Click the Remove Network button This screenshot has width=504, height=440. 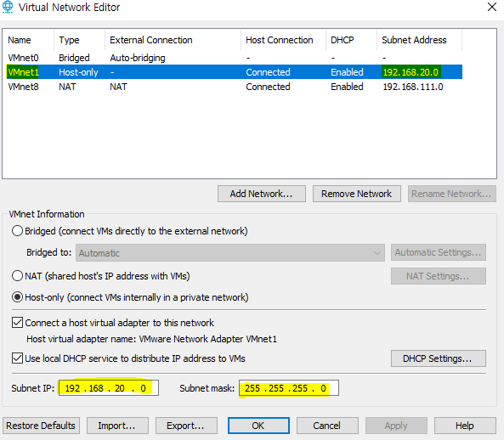tap(356, 194)
